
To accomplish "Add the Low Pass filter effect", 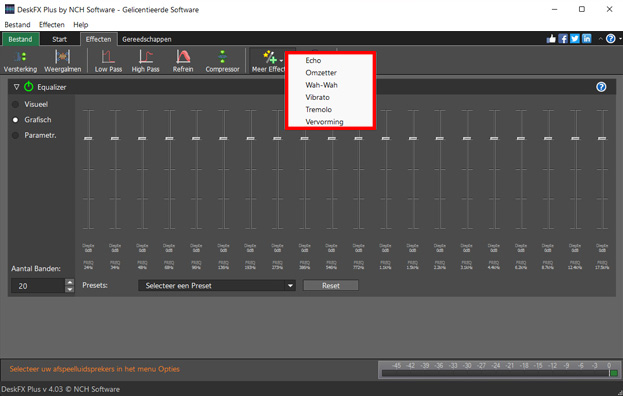I will 108,61.
